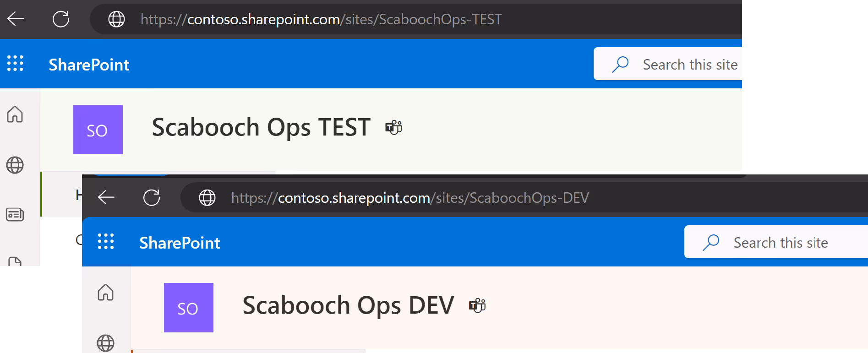868x353 pixels.
Task: Search this site in the DEV window
Action: click(x=776, y=242)
